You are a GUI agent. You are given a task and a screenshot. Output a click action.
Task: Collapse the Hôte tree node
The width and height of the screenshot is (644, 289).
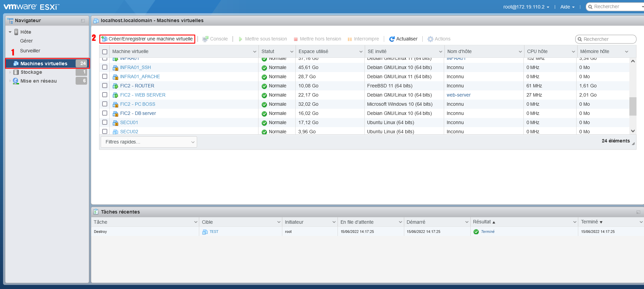10,32
